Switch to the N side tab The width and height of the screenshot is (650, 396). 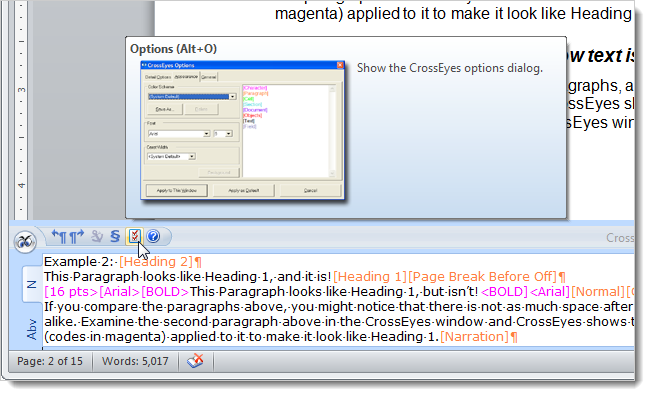32,284
